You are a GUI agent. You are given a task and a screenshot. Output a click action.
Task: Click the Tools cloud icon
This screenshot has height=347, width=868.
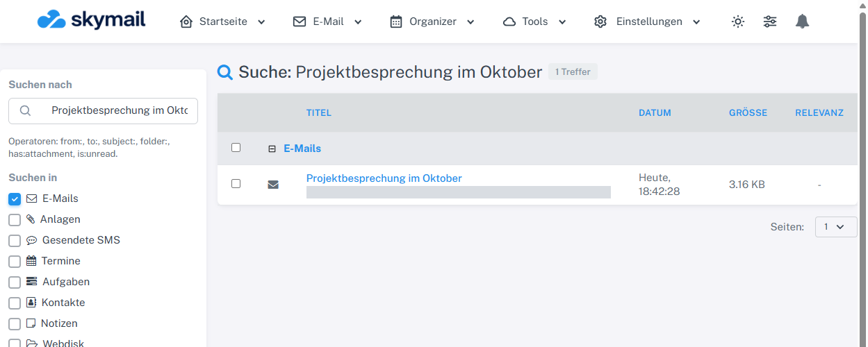point(509,22)
